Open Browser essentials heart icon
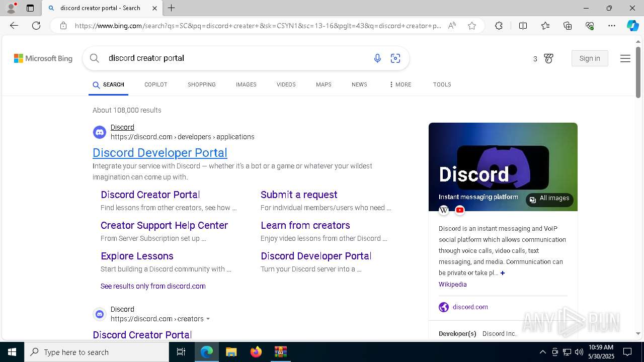This screenshot has width=644, height=362. click(x=590, y=26)
